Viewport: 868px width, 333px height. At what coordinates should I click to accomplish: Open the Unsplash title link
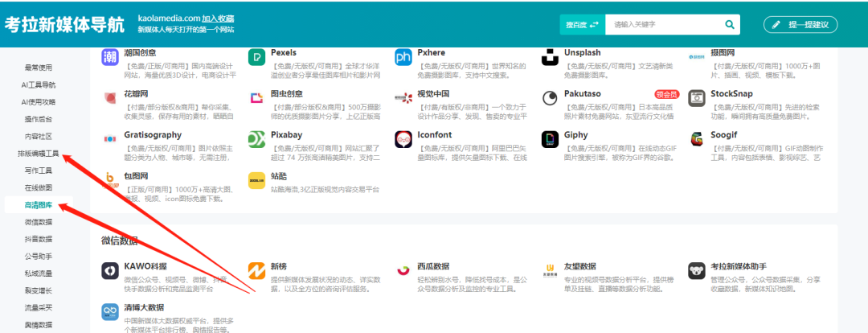pyautogui.click(x=583, y=52)
